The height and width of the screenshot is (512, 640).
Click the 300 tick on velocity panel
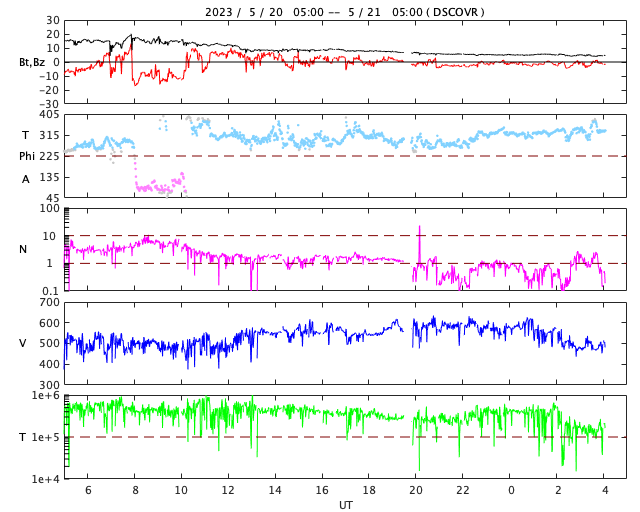[x=49, y=385]
